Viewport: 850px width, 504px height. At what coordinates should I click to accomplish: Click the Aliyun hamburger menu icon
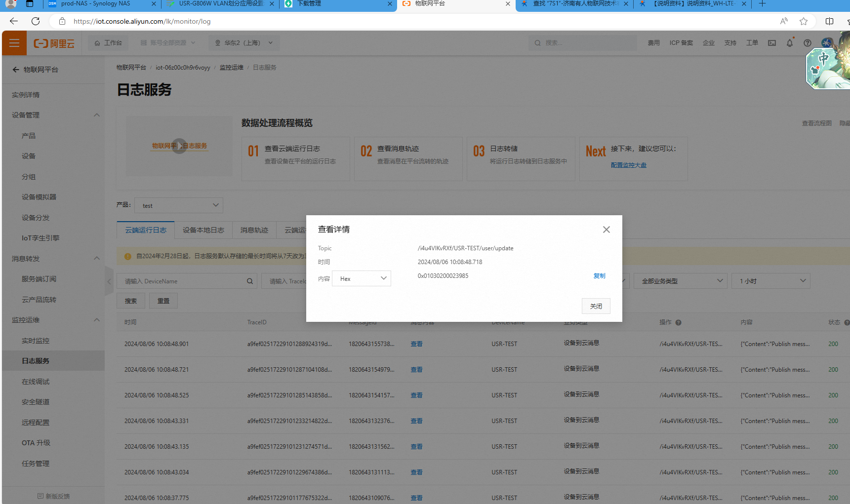click(14, 43)
